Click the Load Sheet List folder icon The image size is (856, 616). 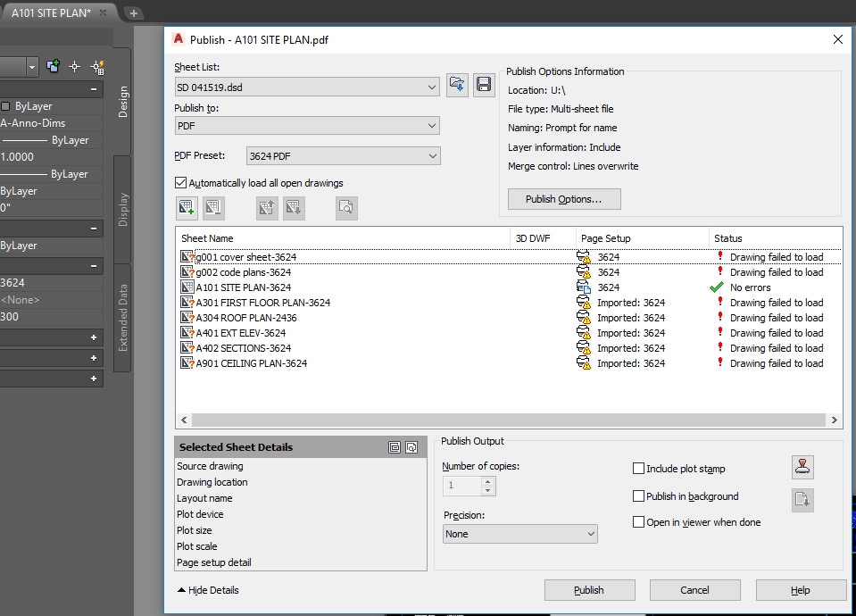click(457, 84)
